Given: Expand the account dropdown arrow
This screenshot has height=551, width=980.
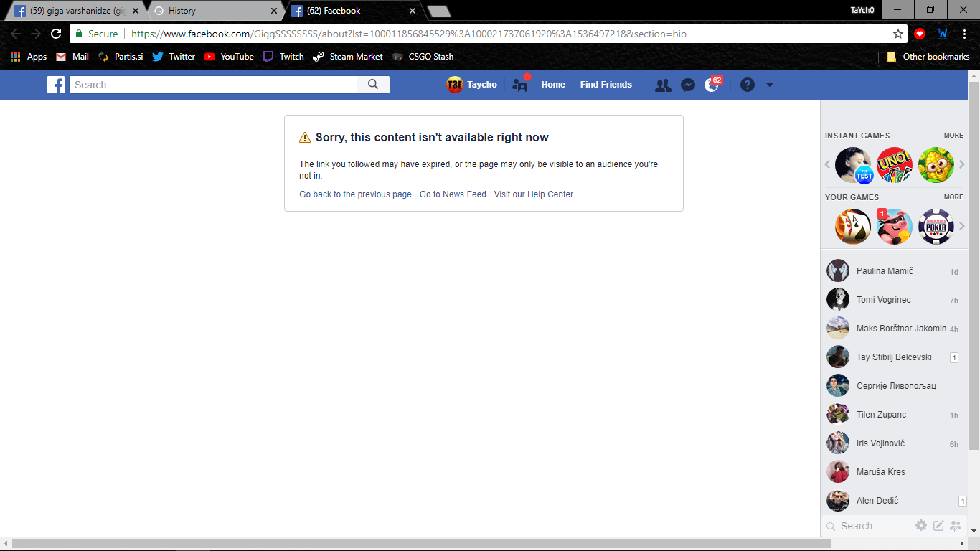Looking at the screenshot, I should (770, 85).
